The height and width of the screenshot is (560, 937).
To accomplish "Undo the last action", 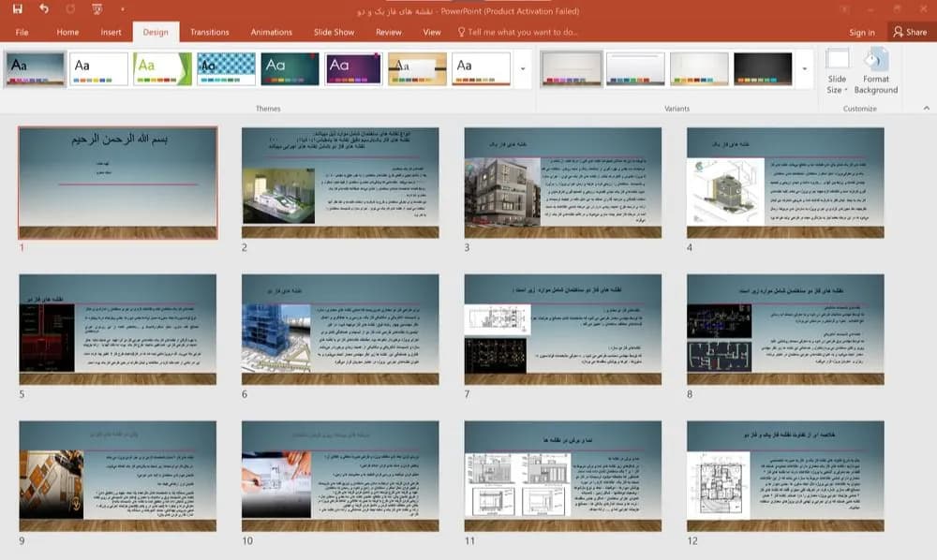I will click(44, 9).
